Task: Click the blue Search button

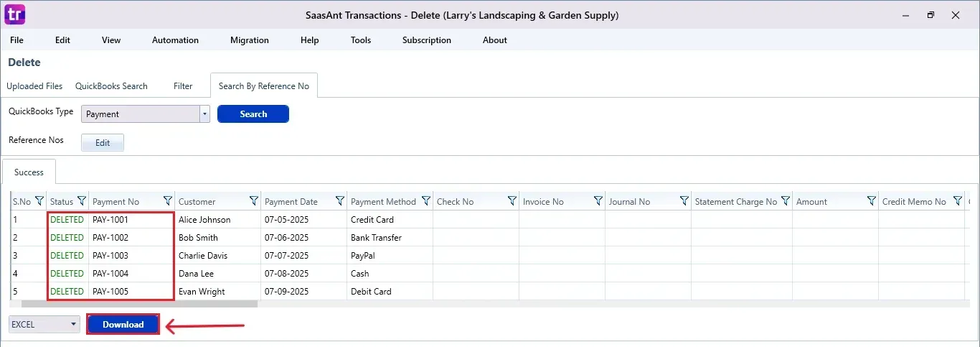Action: point(253,114)
